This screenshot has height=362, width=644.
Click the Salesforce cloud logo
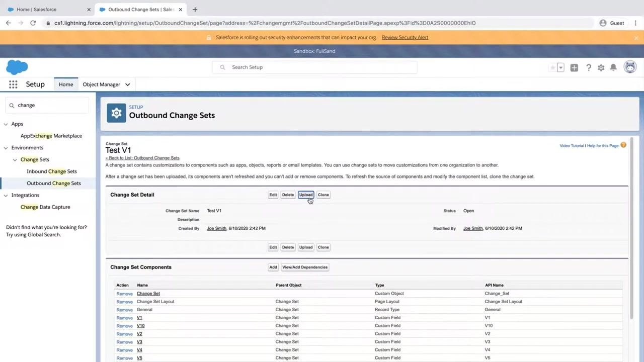click(17, 67)
